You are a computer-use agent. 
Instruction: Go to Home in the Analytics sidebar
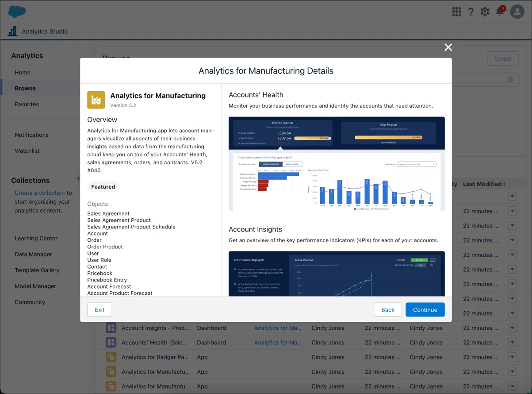point(23,73)
